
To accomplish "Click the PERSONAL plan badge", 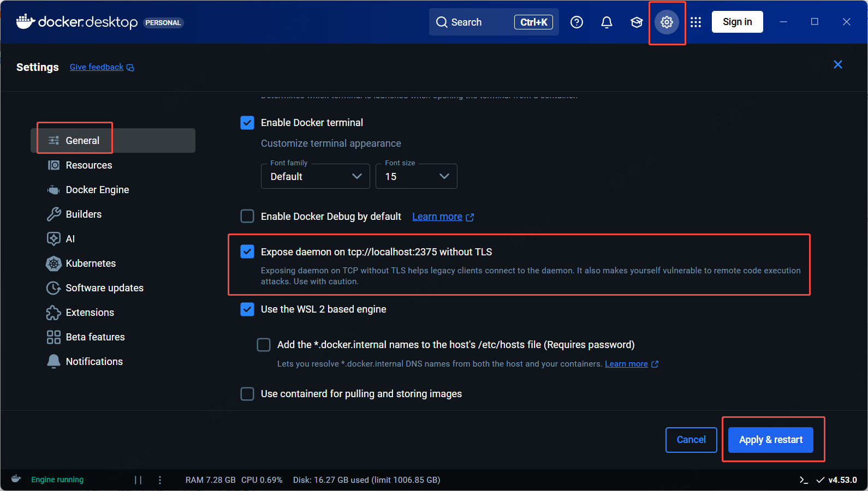I will point(163,23).
